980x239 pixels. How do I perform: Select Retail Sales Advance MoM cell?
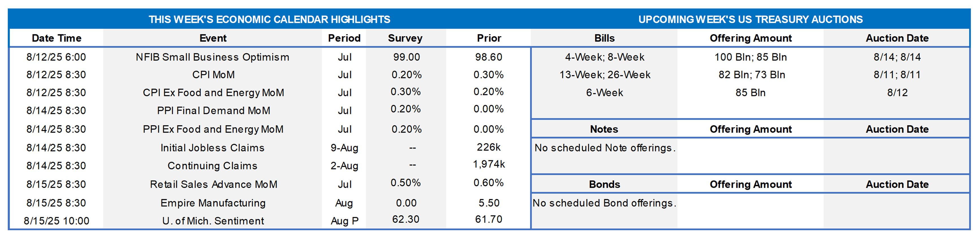pos(213,184)
